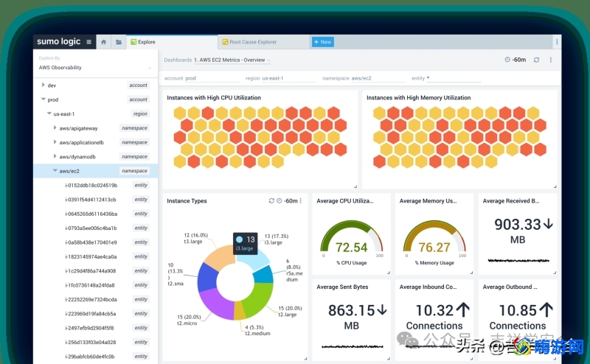Click the Instances with High Memory Utilization title
This screenshot has height=364, width=590.
click(x=418, y=98)
